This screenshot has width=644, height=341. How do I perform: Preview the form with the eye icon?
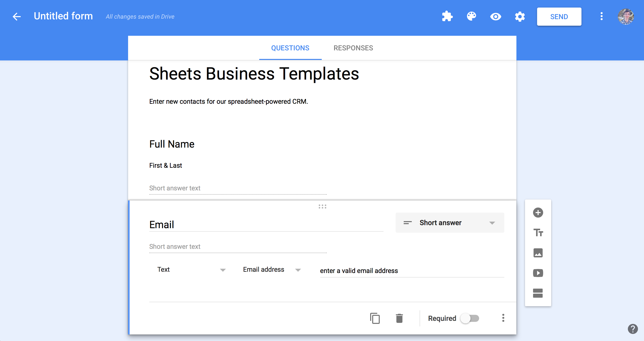[x=495, y=16]
